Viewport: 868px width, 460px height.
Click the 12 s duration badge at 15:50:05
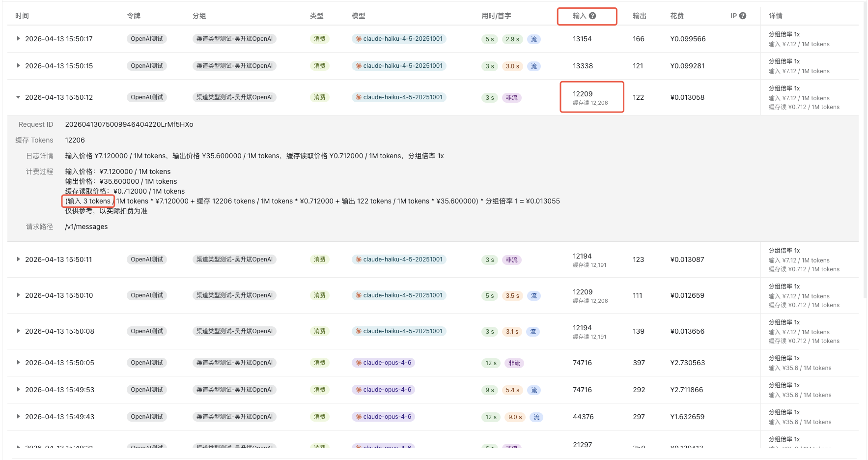tap(491, 363)
